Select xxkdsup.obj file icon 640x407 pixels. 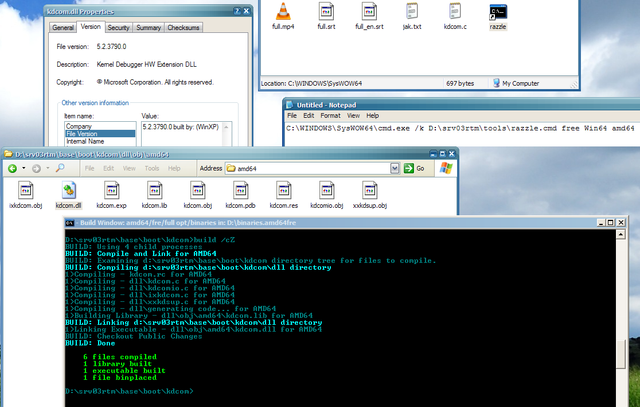tap(369, 190)
